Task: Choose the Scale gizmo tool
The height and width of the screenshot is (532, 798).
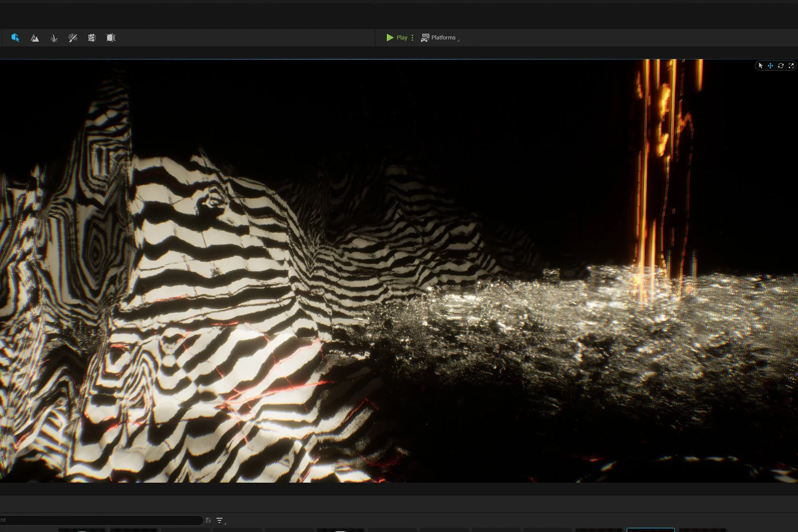Action: click(x=791, y=66)
